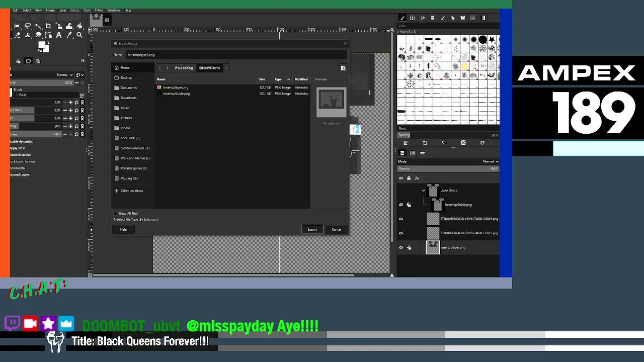Click the Export button
The height and width of the screenshot is (362, 644).
pyautogui.click(x=312, y=229)
